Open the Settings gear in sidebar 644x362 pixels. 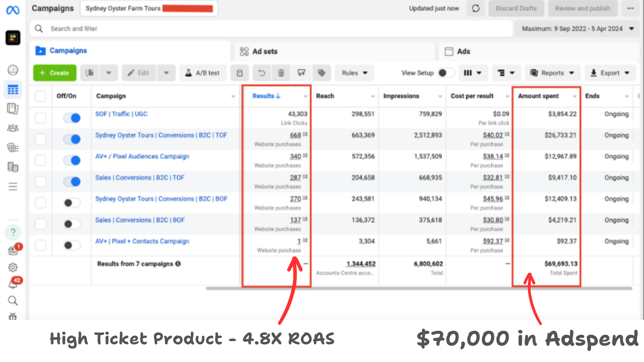pyautogui.click(x=13, y=267)
